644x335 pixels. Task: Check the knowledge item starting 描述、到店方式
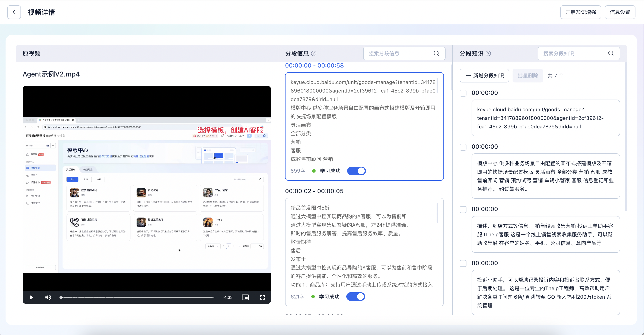pyautogui.click(x=463, y=209)
